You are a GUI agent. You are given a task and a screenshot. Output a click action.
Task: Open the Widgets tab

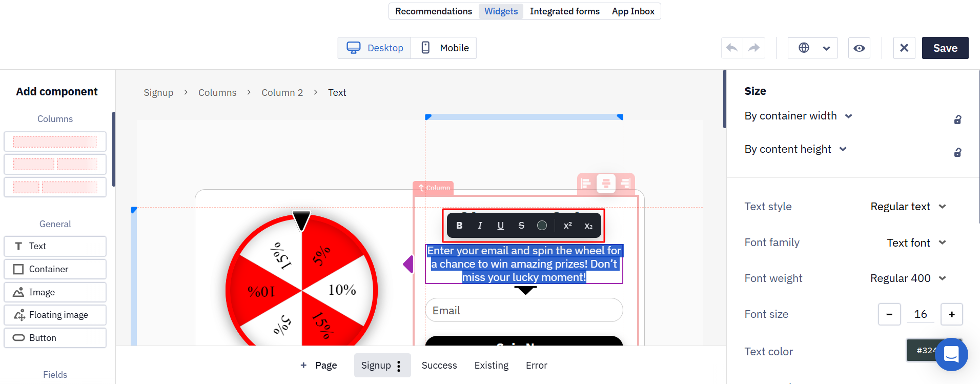click(x=501, y=11)
